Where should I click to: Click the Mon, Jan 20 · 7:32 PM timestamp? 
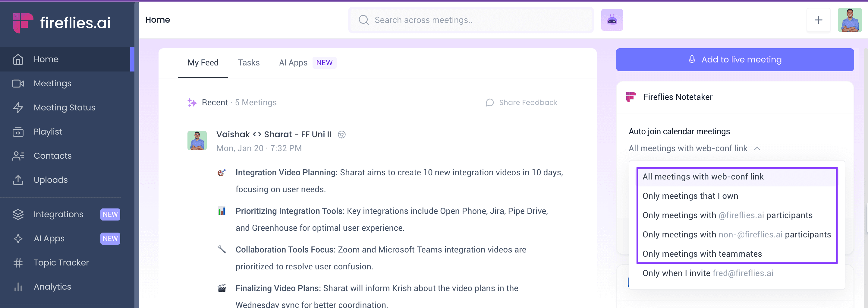[259, 148]
